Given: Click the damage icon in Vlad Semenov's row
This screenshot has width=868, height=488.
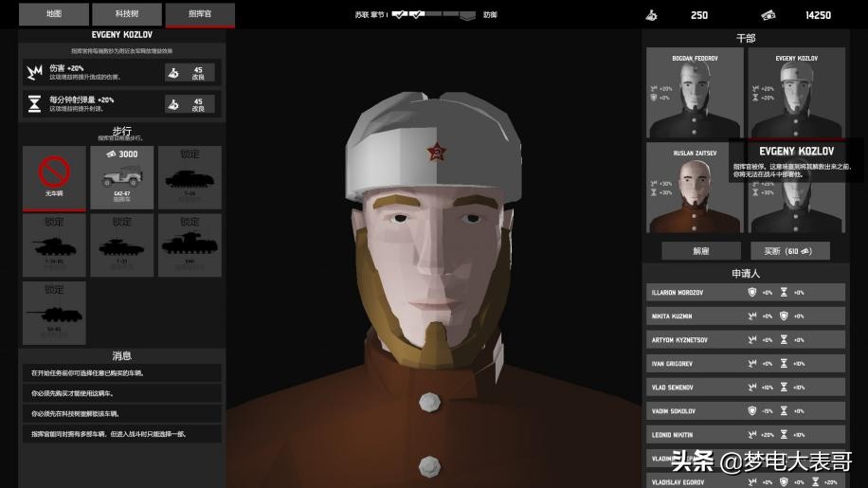Looking at the screenshot, I should click(x=751, y=388).
